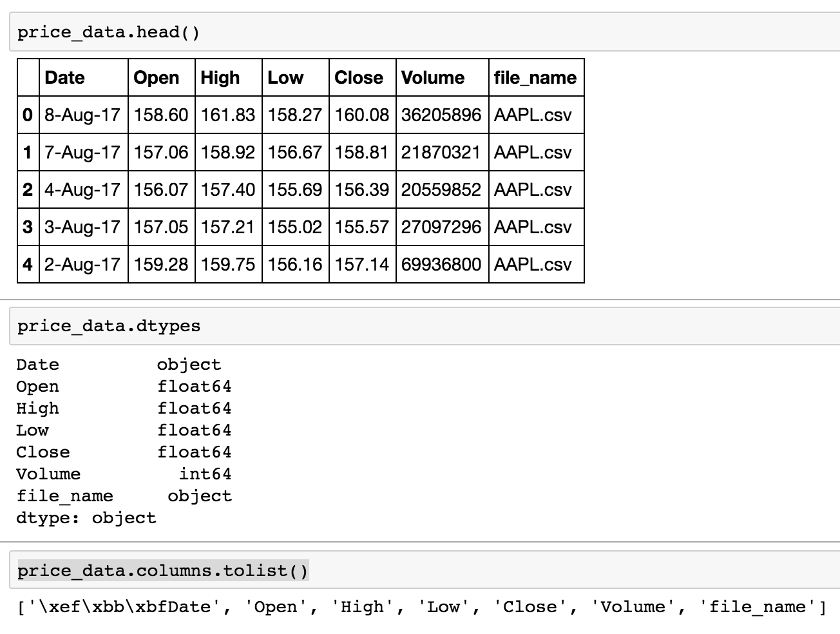This screenshot has height=634, width=840.
Task: Click the Open value 157.06
Action: [161, 153]
